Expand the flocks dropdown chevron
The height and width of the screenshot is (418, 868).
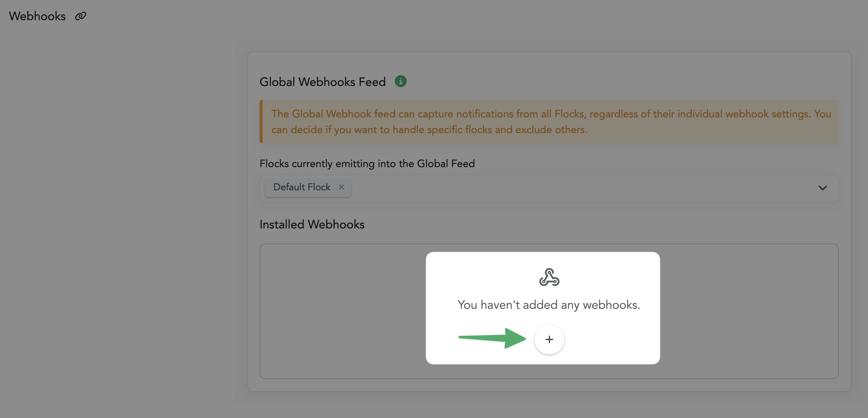(x=822, y=188)
